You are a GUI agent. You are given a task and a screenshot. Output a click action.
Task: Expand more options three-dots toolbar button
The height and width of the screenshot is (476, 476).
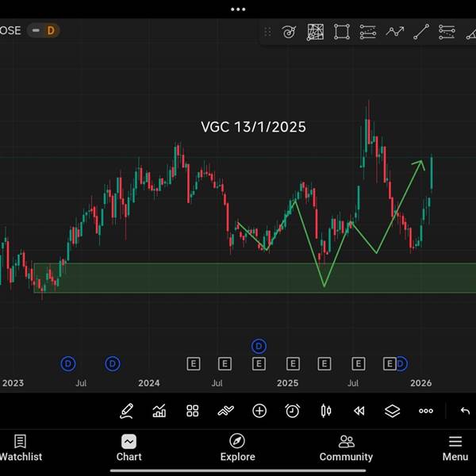426,411
